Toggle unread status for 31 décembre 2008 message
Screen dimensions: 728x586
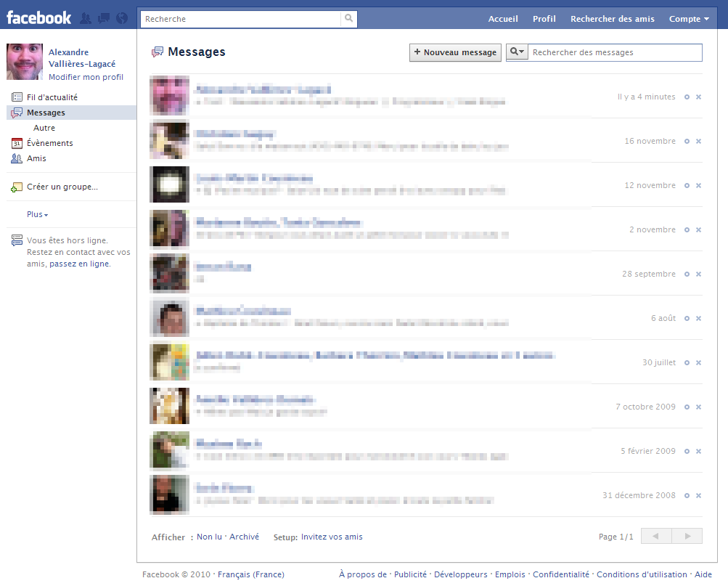[687, 495]
